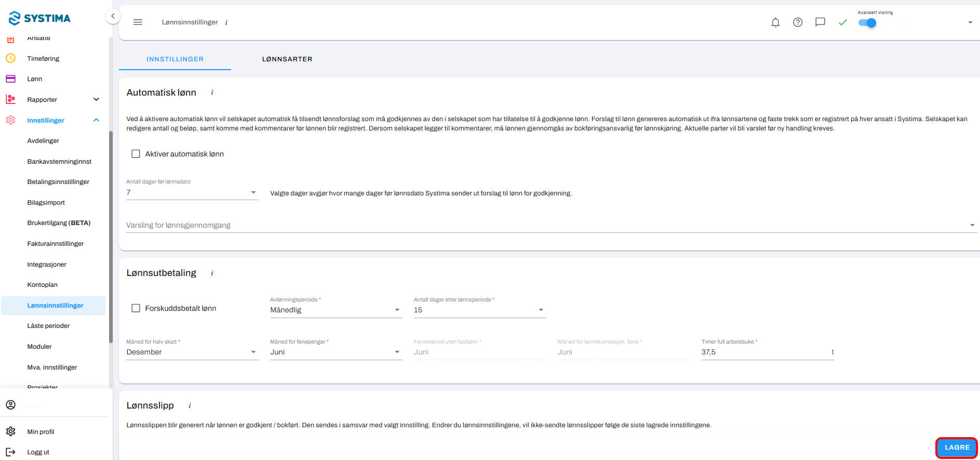980x460 pixels.
Task: Open user dropdown arrow in top bar
Action: (970, 22)
